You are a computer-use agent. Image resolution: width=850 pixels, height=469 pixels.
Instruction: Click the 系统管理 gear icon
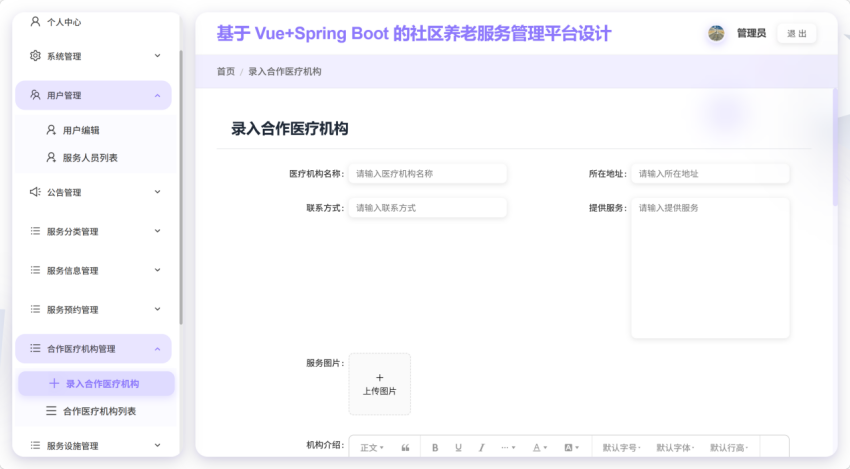pos(35,56)
